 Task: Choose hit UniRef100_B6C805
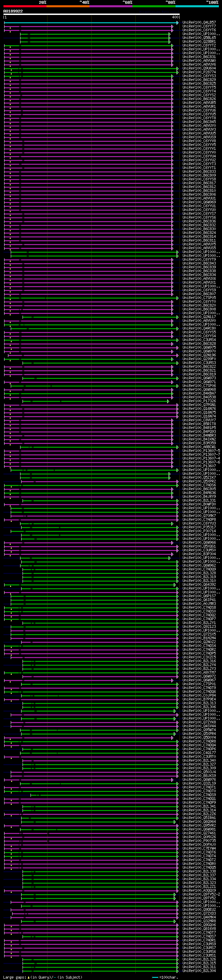(199, 489)
